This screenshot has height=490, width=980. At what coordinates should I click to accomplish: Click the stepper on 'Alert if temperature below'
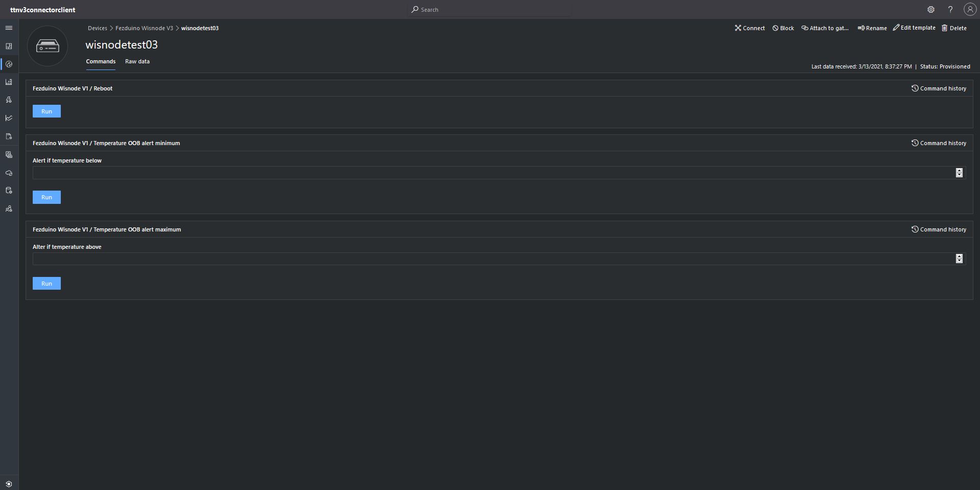click(x=959, y=173)
